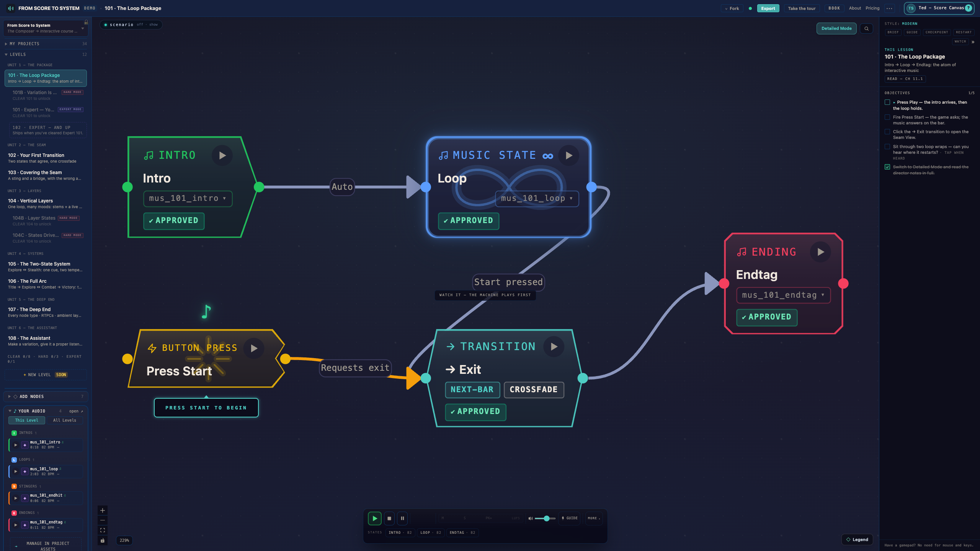980x551 pixels.
Task: Open the mus_101_endtag asset dropdown
Action: 783,295
